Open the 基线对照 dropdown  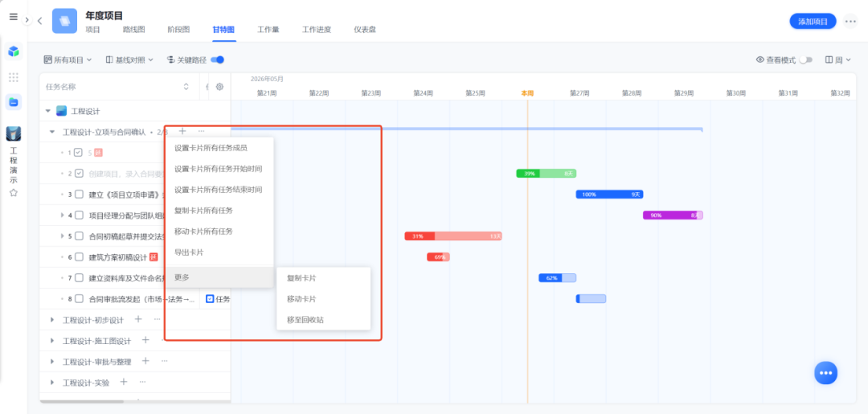129,59
